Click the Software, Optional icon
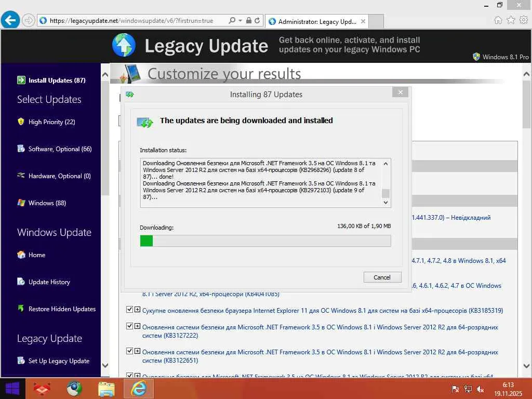 [x=21, y=149]
